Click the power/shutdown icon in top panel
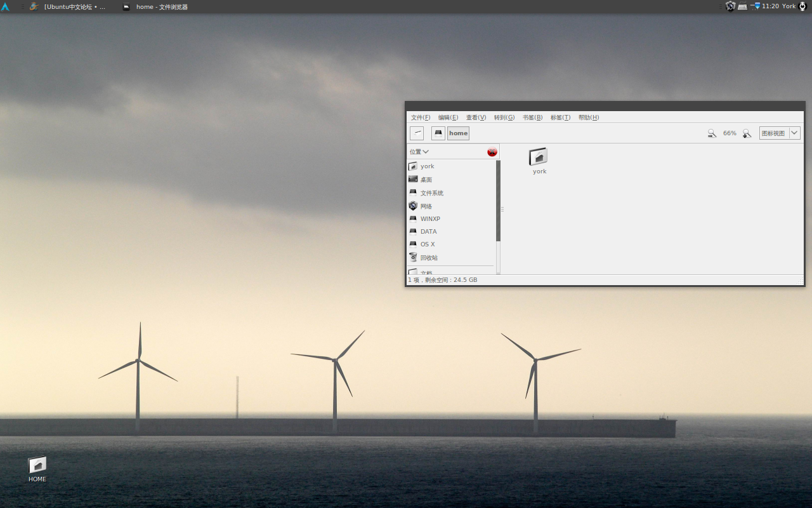 pos(802,6)
